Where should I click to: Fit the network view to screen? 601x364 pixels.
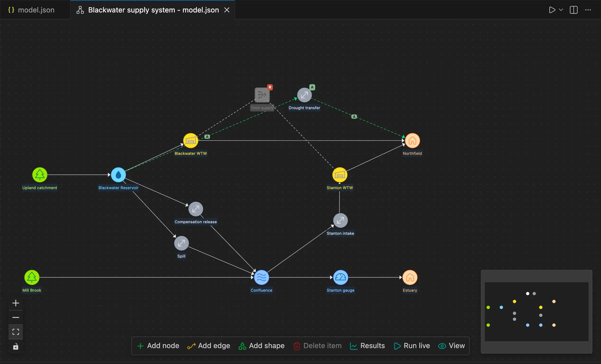[x=16, y=332]
